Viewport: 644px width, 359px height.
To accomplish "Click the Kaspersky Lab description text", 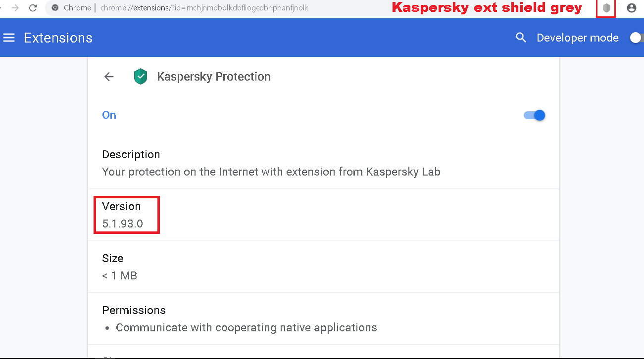I will pos(271,172).
